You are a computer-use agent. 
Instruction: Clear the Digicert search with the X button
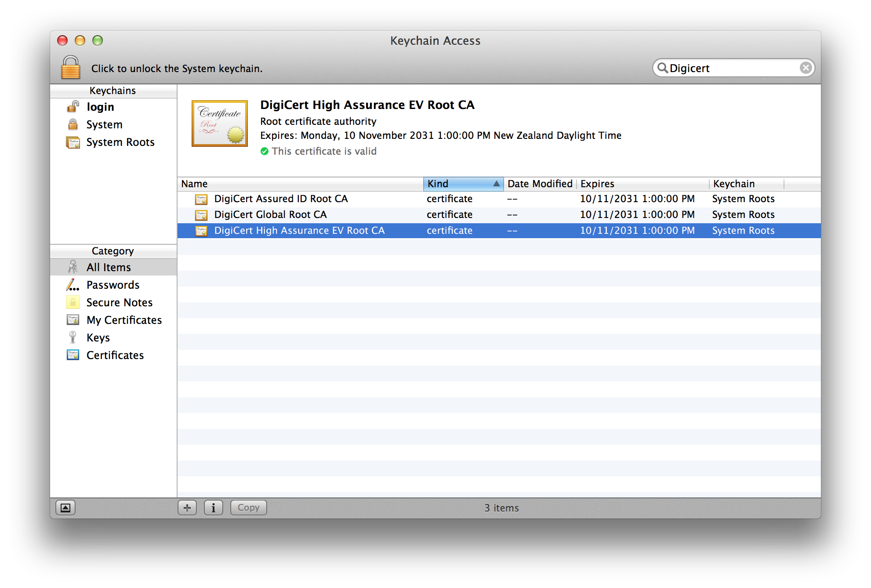click(x=805, y=68)
